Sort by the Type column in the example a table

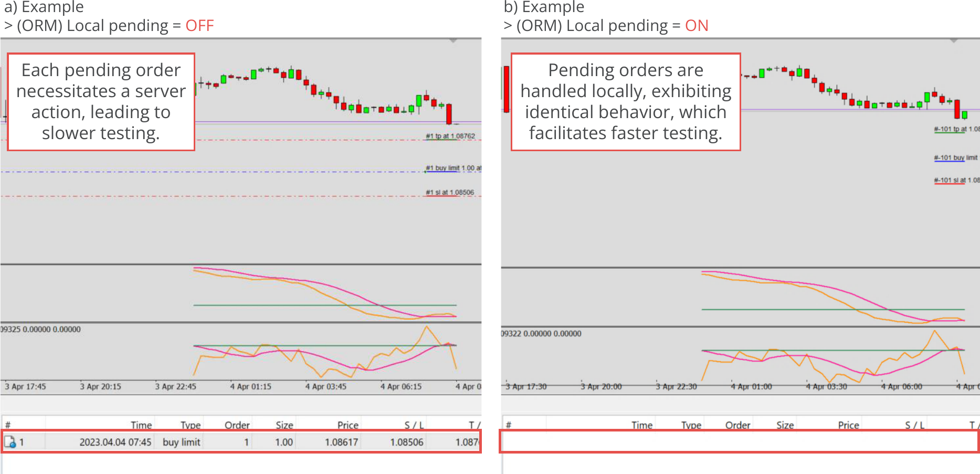(x=191, y=425)
